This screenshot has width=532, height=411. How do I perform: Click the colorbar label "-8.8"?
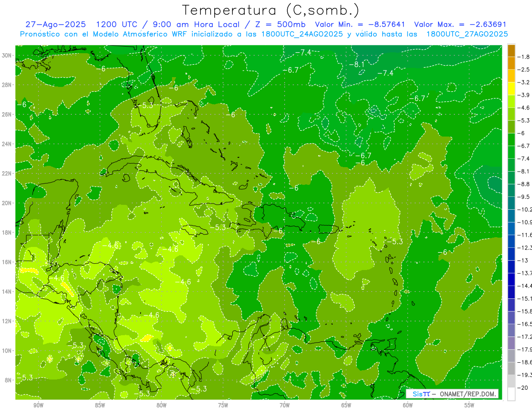pos(524,184)
